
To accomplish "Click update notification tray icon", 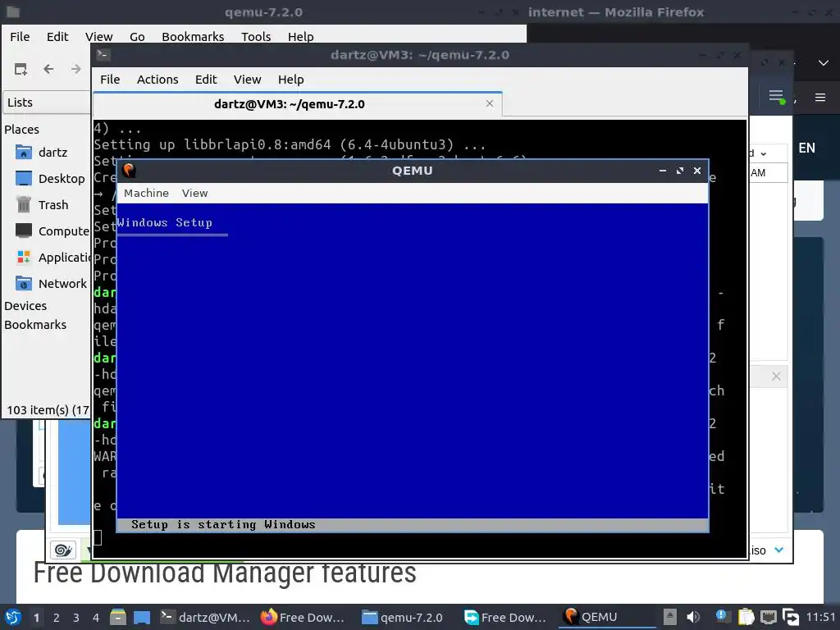I will pos(721,616).
